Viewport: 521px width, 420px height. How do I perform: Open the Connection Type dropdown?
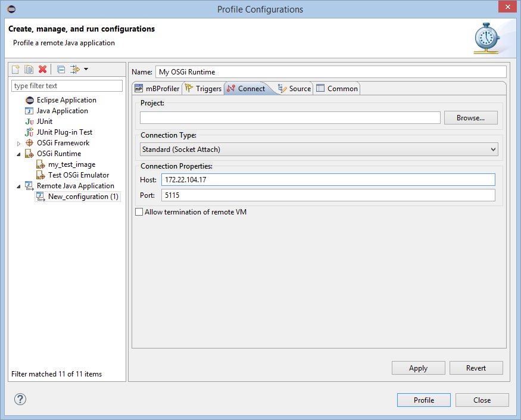[x=319, y=149]
